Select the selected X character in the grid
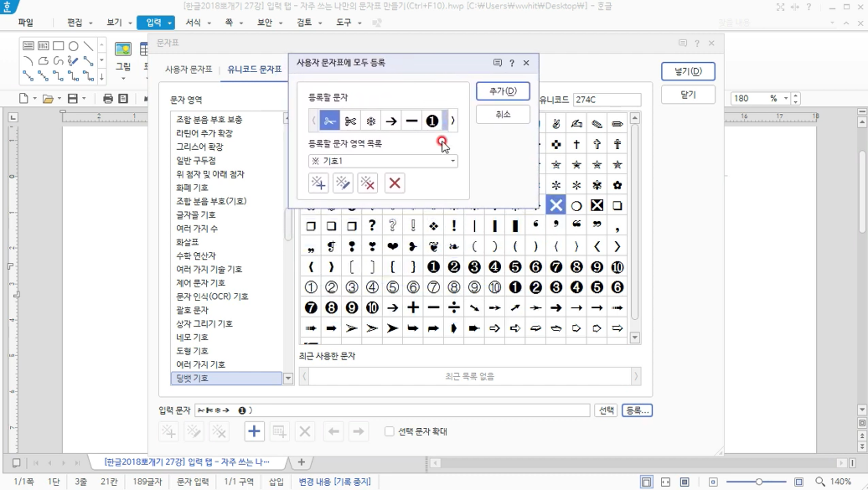Screen dimensions: 868x490 pos(555,205)
